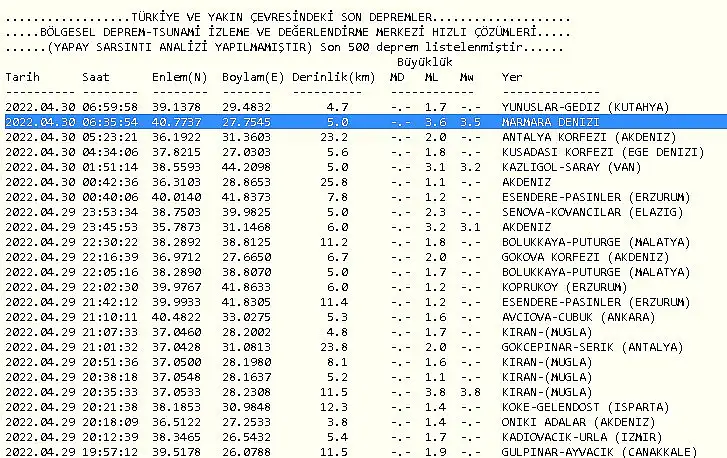Click time 06:59:58 in first row
This screenshot has height=458, width=727.
point(110,108)
